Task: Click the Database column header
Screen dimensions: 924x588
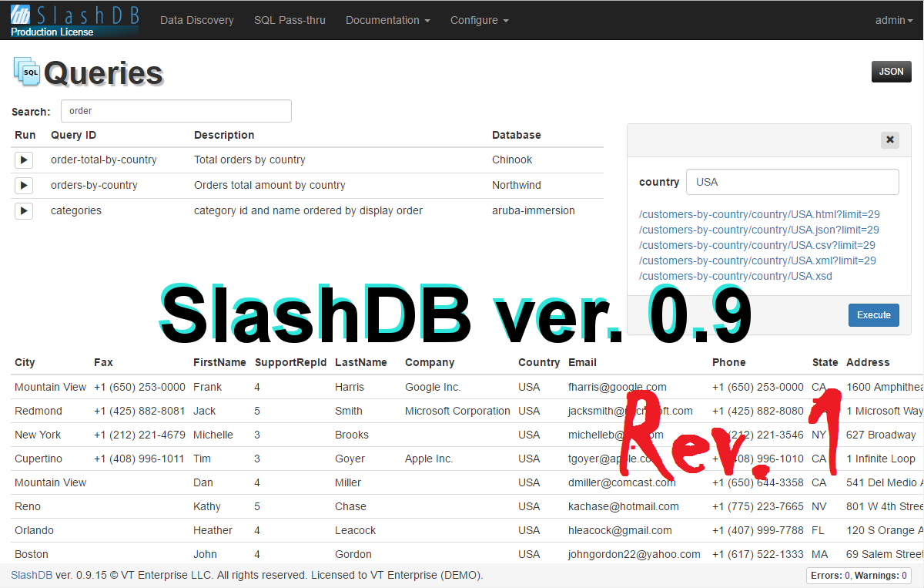Action: tap(517, 135)
